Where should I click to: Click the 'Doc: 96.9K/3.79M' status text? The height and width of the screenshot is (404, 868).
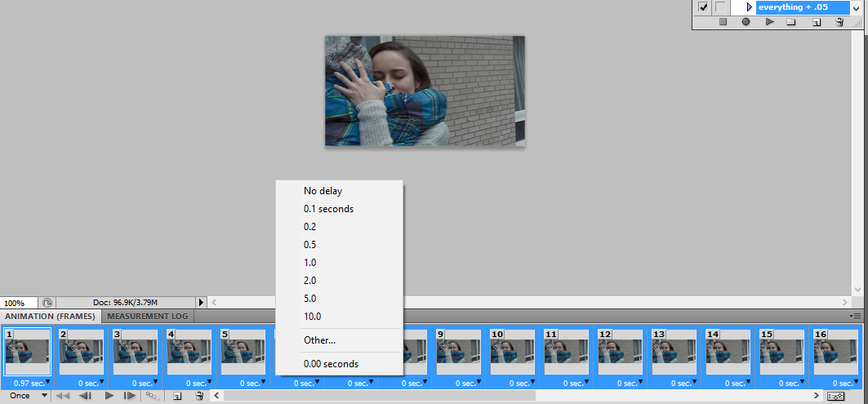coord(126,303)
